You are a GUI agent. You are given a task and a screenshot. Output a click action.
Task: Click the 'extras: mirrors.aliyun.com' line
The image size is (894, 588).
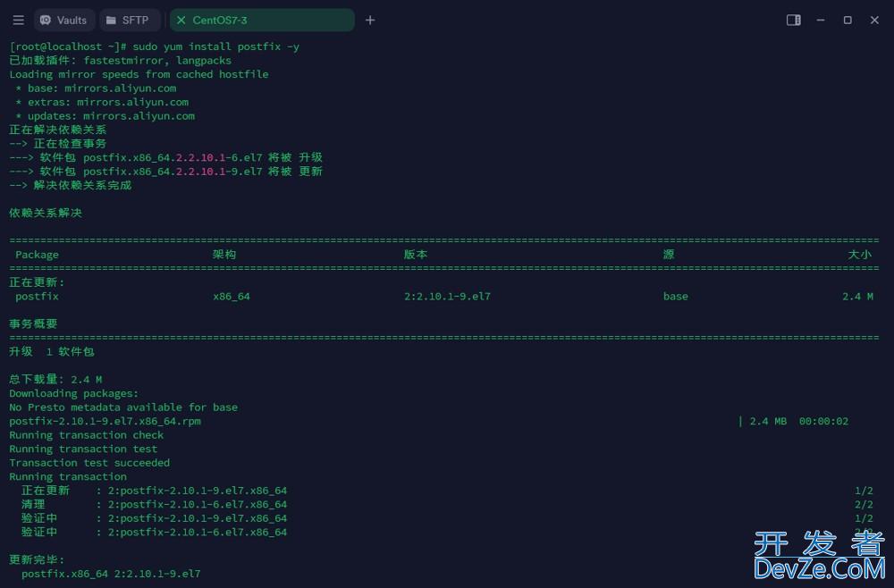point(102,103)
